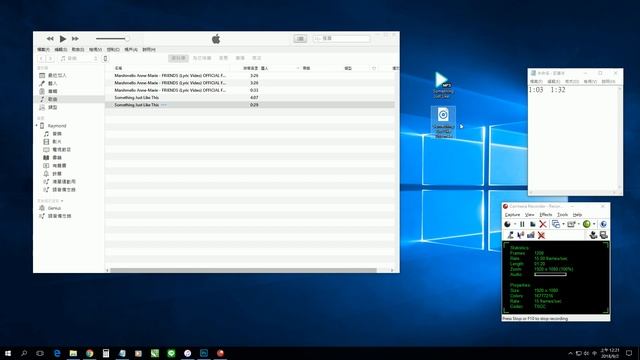Open the first (File) menu in Notepad
640x360 pixels.
click(536, 82)
